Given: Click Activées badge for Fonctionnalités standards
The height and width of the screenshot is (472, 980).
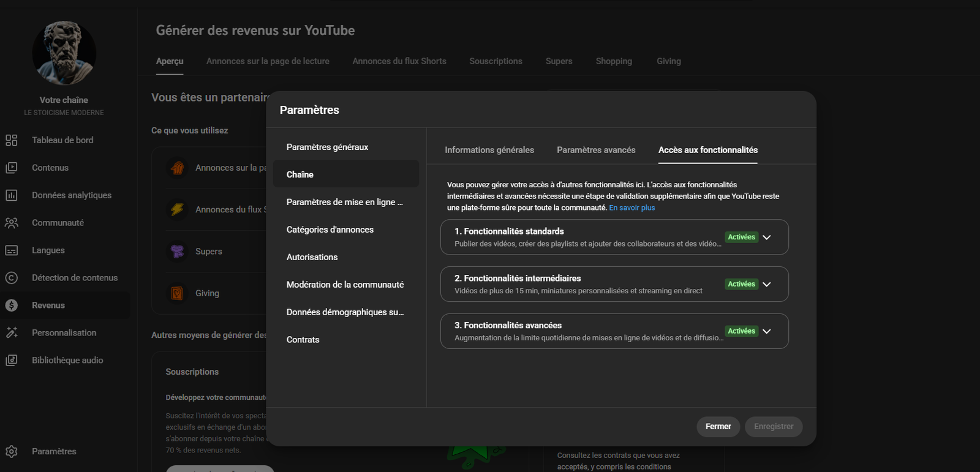Looking at the screenshot, I should pyautogui.click(x=741, y=238).
